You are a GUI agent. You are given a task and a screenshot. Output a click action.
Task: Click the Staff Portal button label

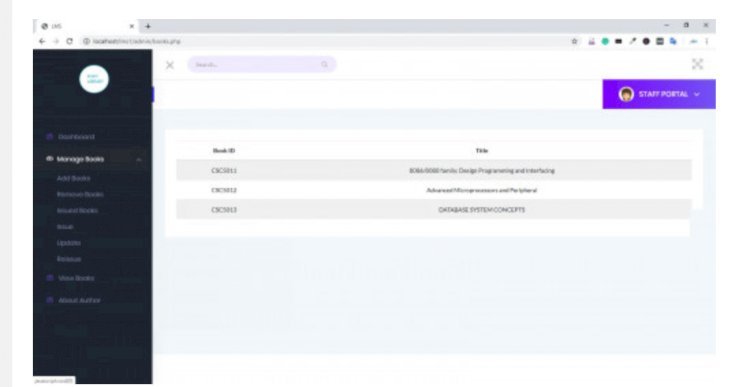663,94
